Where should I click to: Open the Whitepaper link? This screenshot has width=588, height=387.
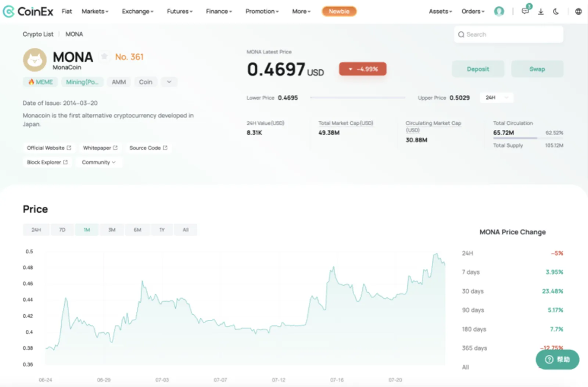(x=100, y=148)
